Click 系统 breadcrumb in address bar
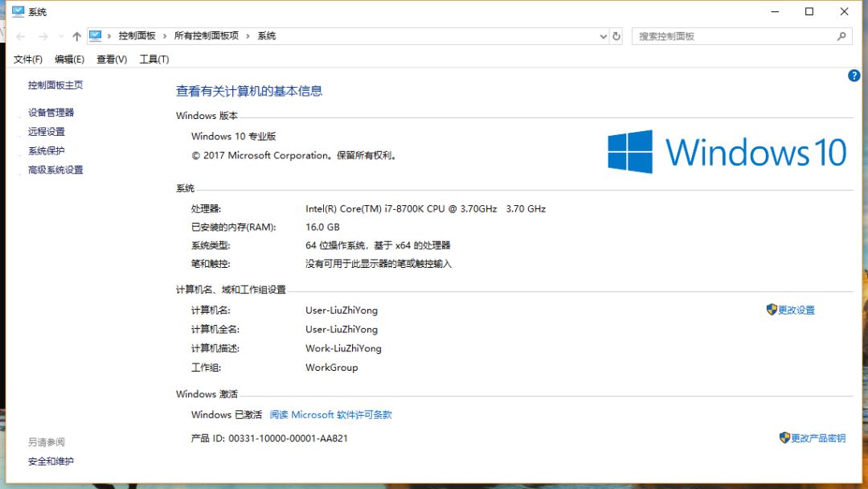 pyautogui.click(x=266, y=36)
